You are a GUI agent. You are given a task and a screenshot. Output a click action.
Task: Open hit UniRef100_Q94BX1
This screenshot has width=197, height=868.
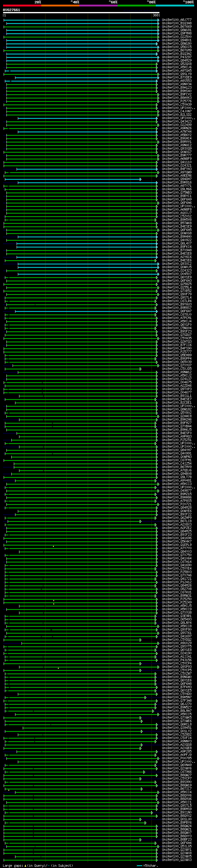point(176,40)
